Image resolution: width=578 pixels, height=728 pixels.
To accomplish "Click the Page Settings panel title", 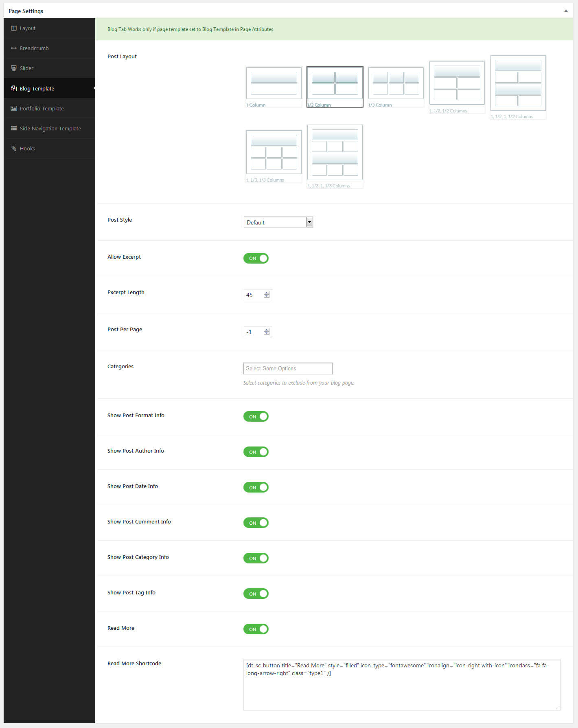I will [26, 11].
